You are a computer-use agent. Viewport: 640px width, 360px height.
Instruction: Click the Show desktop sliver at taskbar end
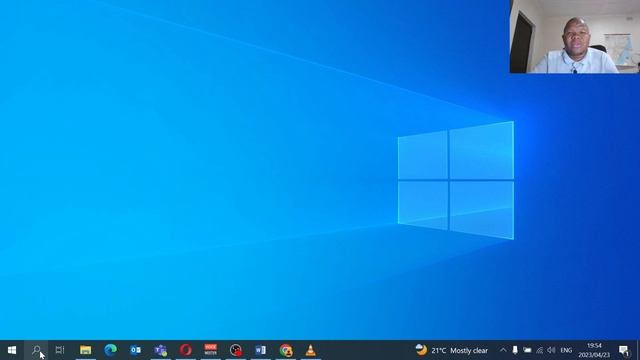(638, 350)
